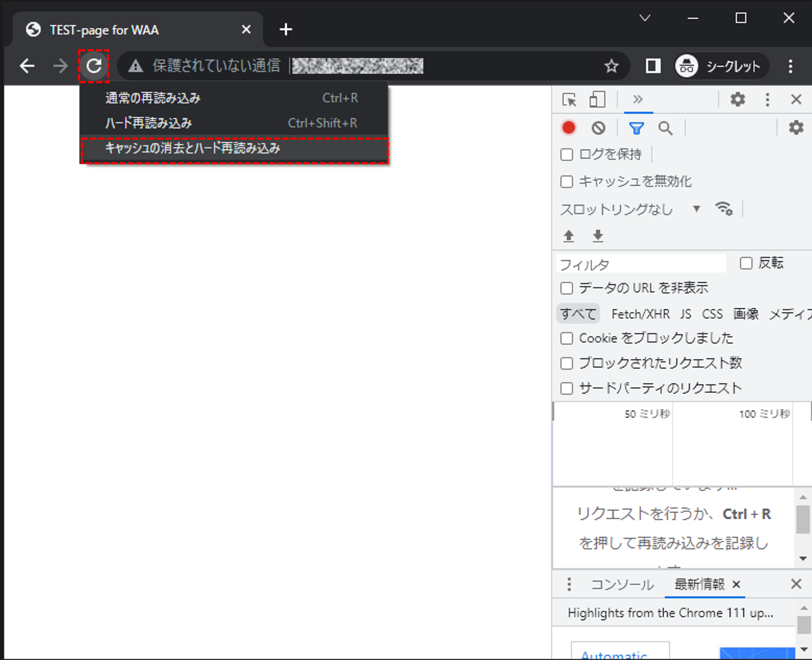Check the 反転 checkbox
The width and height of the screenshot is (812, 660).
pos(746,263)
